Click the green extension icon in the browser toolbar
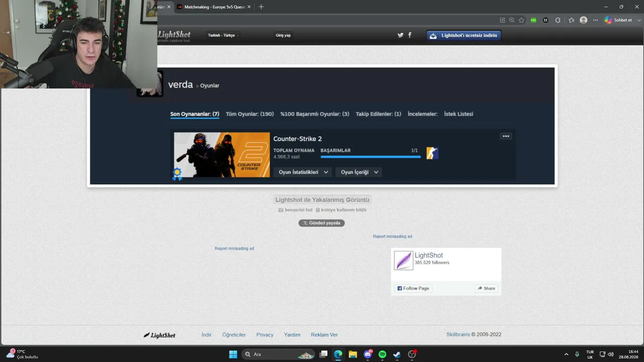The width and height of the screenshot is (644, 362). pyautogui.click(x=533, y=20)
